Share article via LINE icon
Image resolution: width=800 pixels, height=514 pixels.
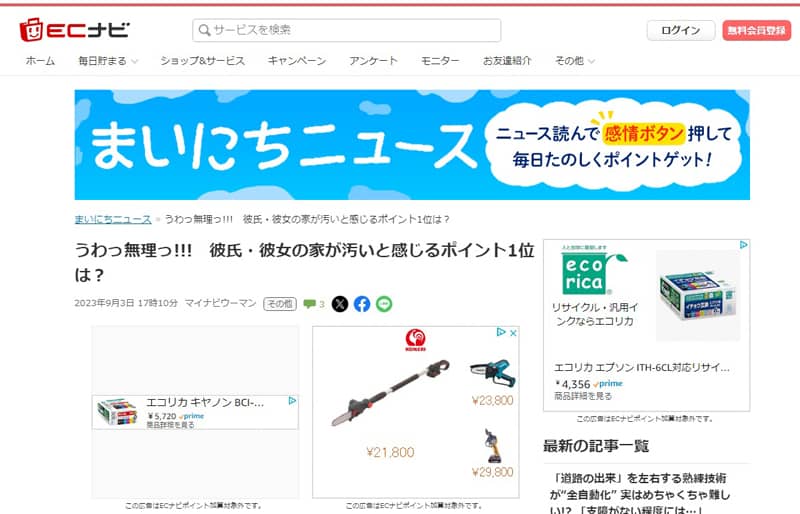(x=384, y=304)
